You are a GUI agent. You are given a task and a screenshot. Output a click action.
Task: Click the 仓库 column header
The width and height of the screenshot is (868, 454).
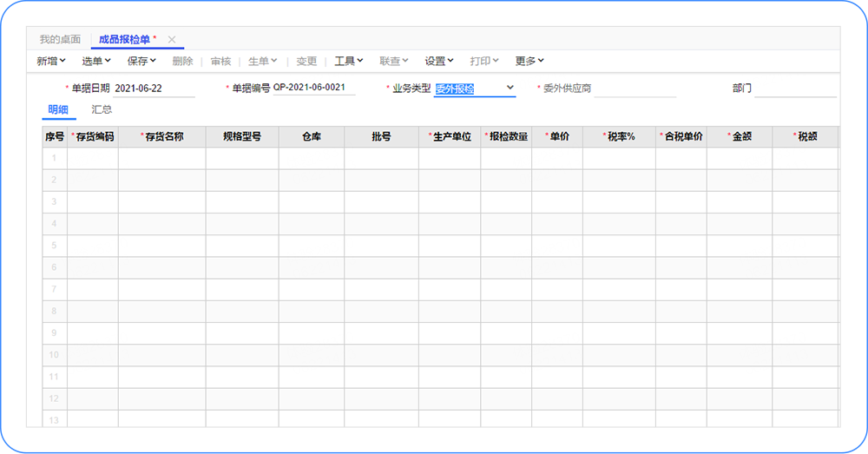(x=312, y=137)
